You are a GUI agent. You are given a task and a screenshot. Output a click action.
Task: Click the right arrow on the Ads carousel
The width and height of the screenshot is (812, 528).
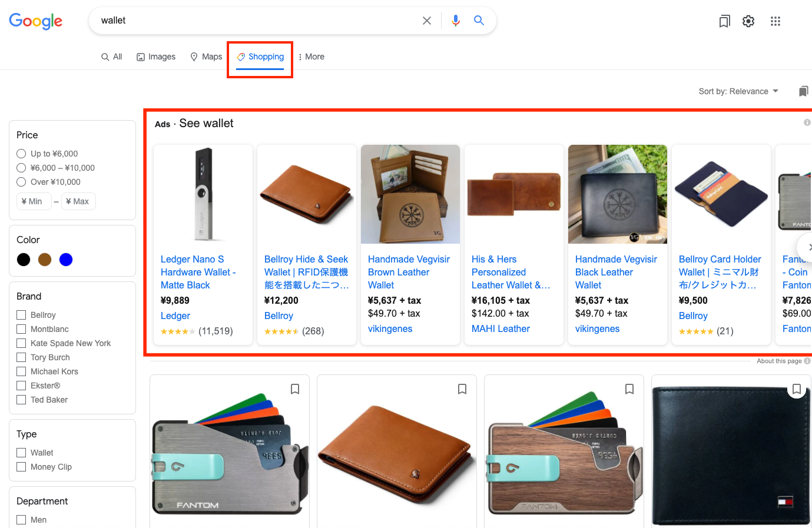point(808,247)
